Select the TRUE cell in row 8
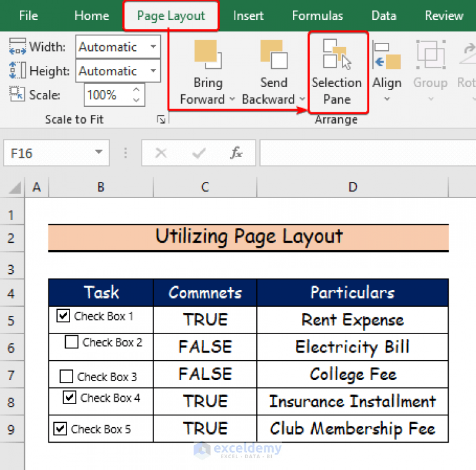 pos(205,401)
